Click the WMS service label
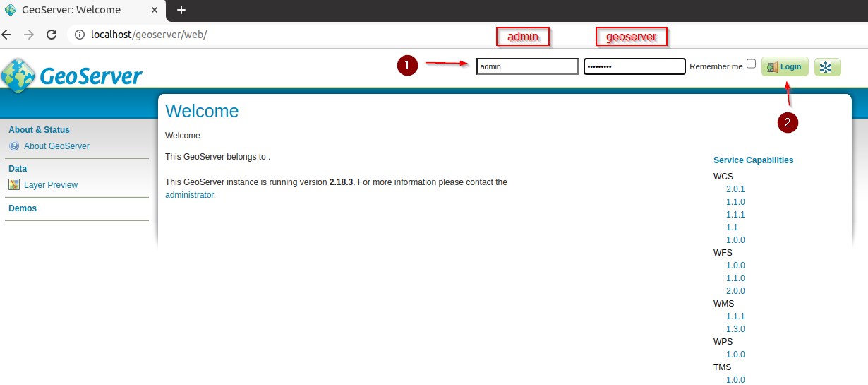 [723, 304]
